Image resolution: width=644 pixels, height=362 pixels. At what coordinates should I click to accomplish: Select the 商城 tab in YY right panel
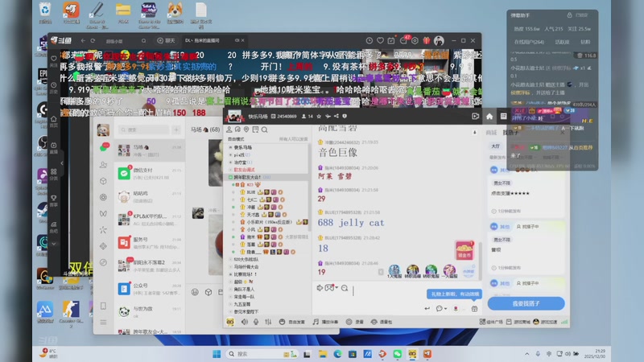tap(491, 133)
